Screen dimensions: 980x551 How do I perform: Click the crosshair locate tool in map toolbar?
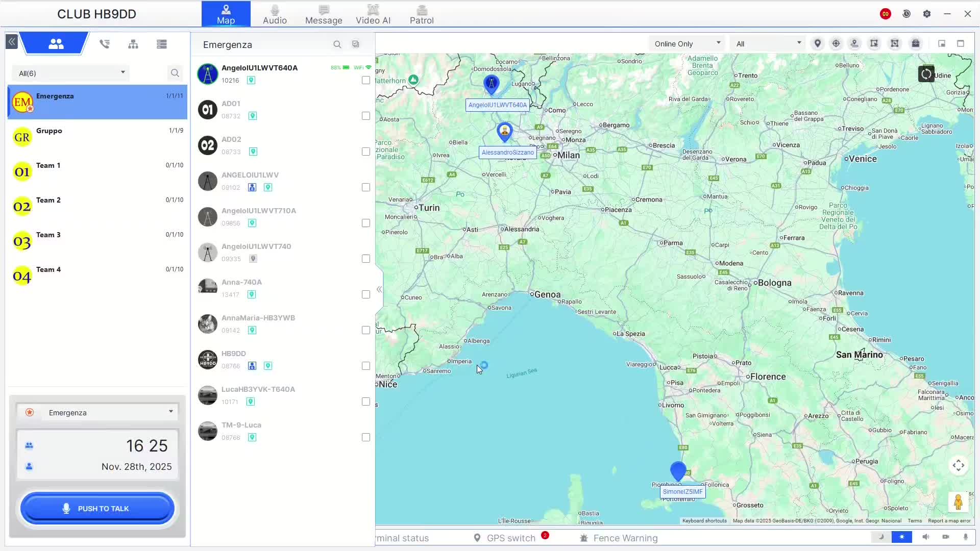point(836,44)
